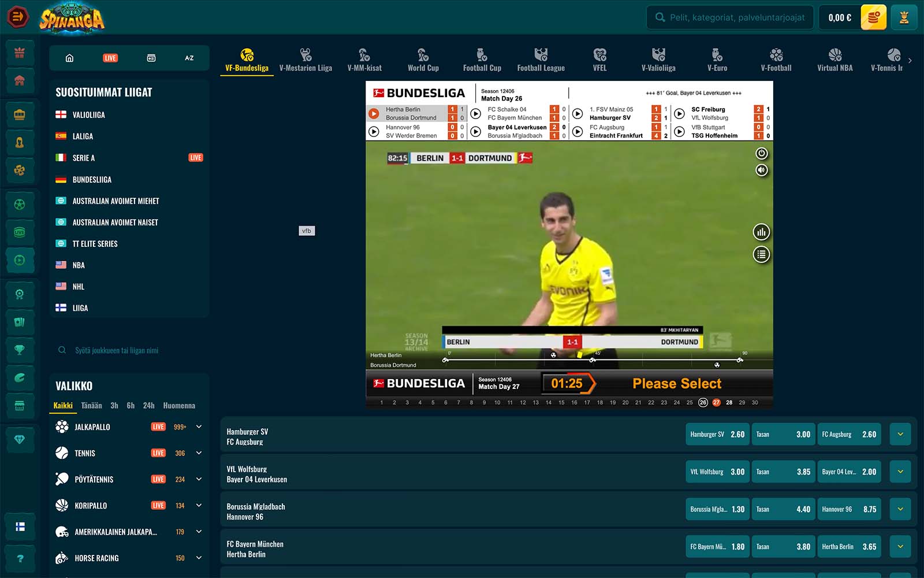Switch to the V-Mestarien Liiga tab
924x578 pixels.
coord(305,61)
